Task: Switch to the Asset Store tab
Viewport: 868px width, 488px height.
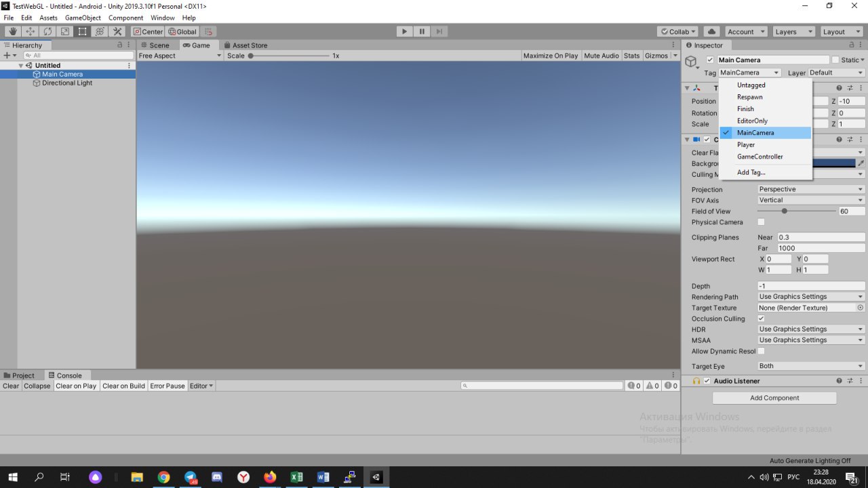Action: (x=245, y=45)
